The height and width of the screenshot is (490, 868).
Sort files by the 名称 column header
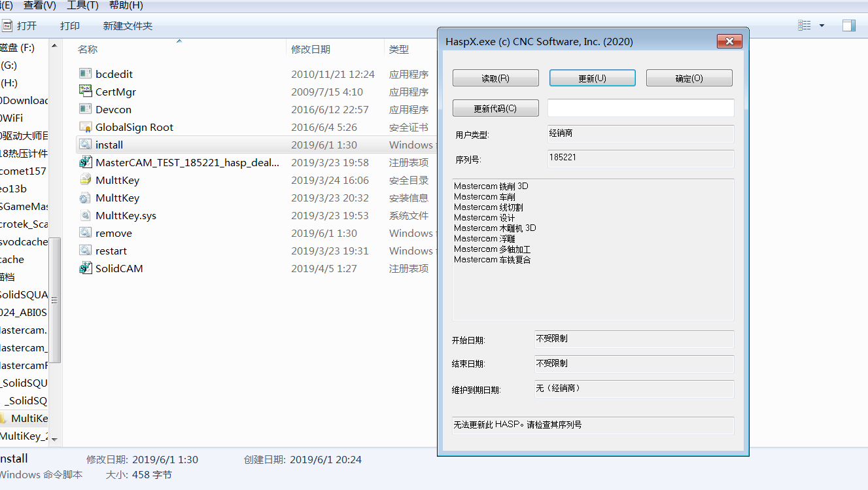[x=88, y=49]
